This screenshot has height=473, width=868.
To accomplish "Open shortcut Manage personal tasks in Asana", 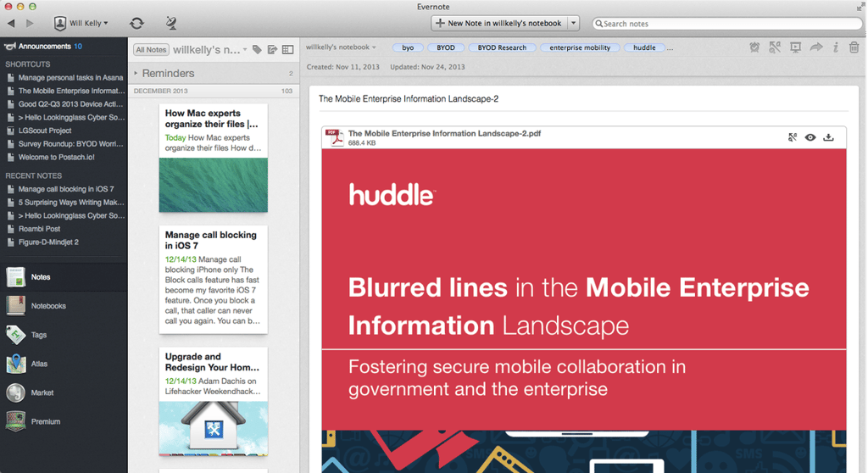I will point(64,77).
